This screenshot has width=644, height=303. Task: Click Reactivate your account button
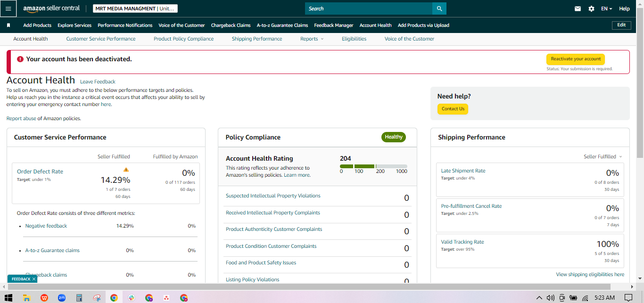click(576, 59)
